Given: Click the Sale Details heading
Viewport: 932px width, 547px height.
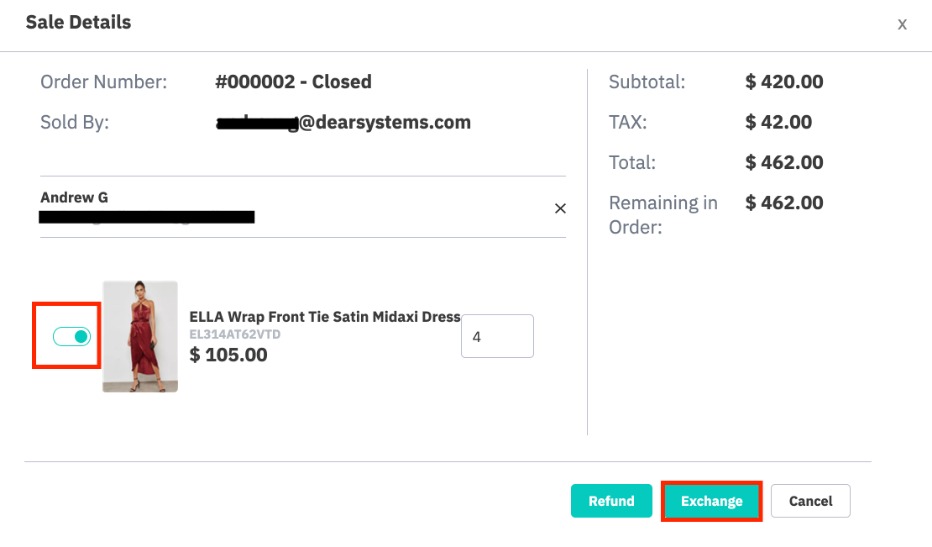Looking at the screenshot, I should tap(78, 22).
